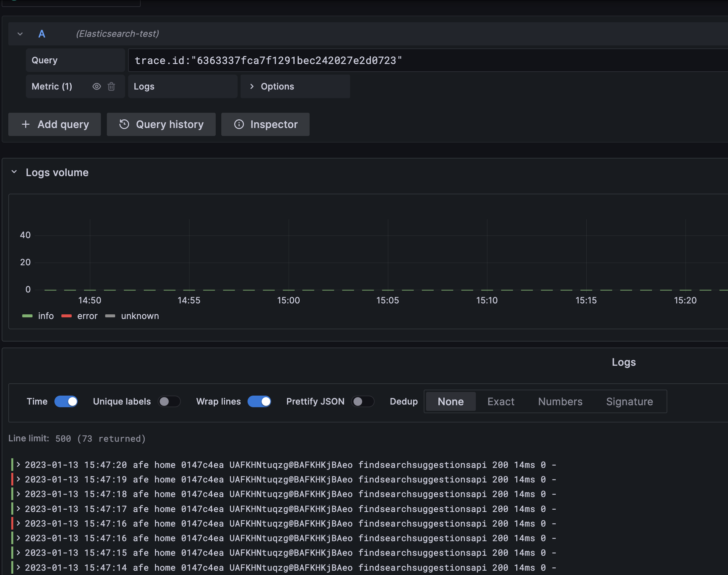
Task: Click the unknown legend marker
Action: coord(110,316)
